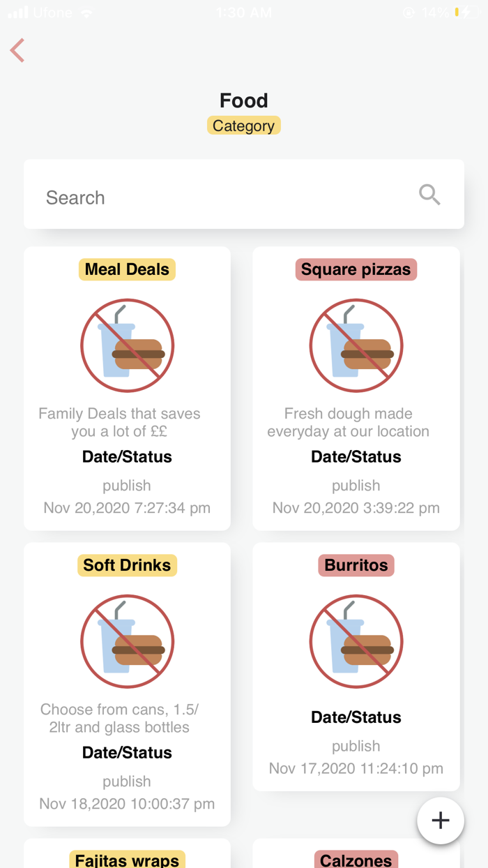Tap the blocked-drink placeholder icon on Soft Drinks
Viewport: 488px width, 868px height.
pos(127,641)
